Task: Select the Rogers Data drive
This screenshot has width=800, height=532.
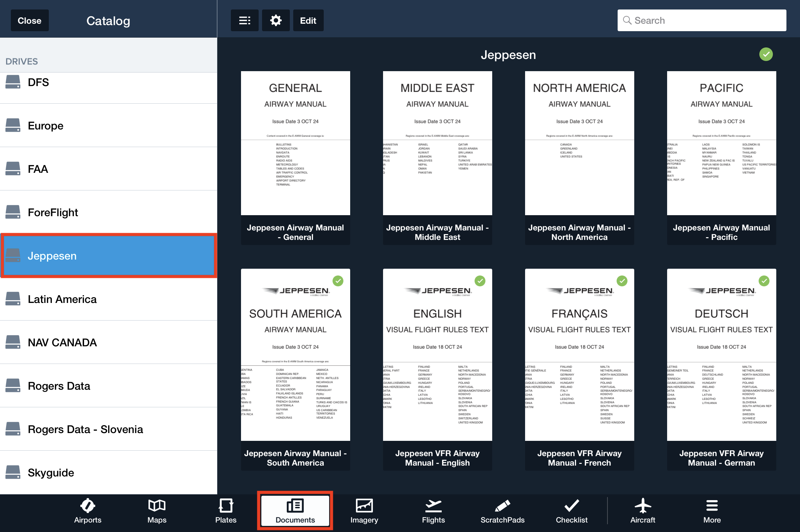Action: pos(108,386)
